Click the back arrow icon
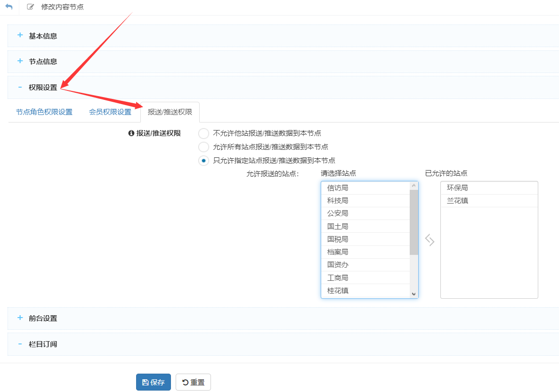The image size is (559, 392). (8, 7)
